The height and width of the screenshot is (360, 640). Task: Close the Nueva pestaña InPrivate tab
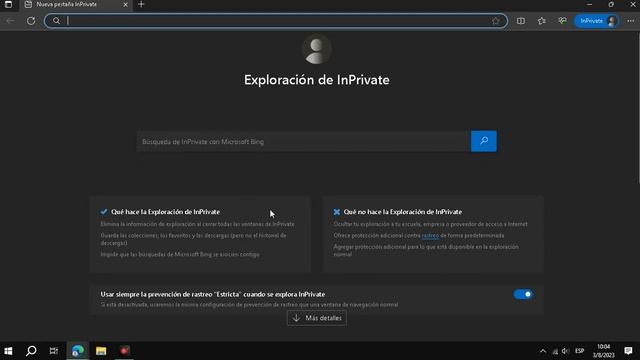[125, 4]
